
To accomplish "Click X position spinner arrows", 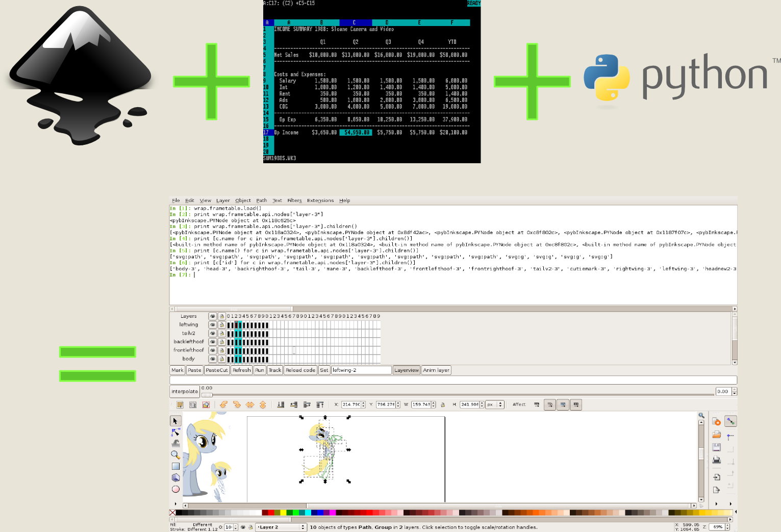I will (x=363, y=404).
